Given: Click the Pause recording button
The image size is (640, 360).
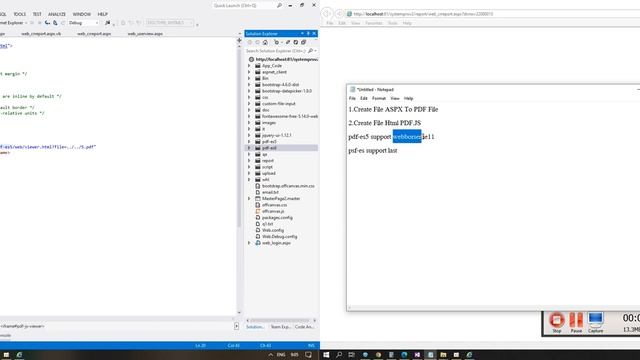Looking at the screenshot, I should point(576,322).
